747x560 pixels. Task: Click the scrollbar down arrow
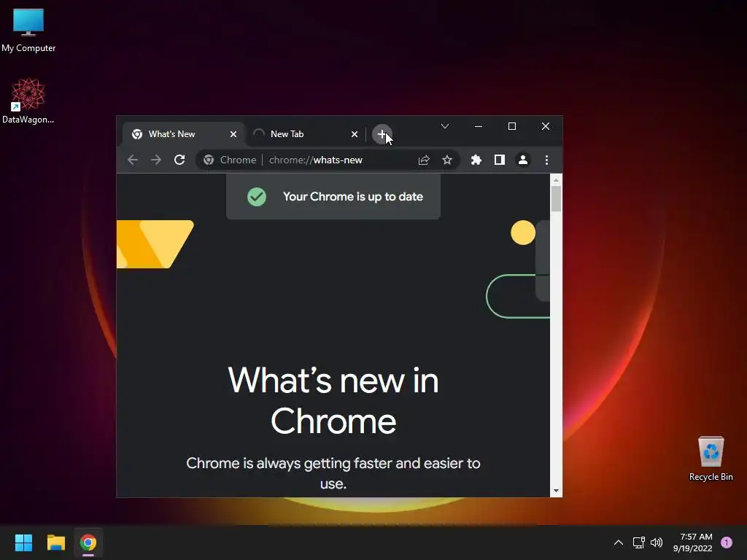(556, 491)
